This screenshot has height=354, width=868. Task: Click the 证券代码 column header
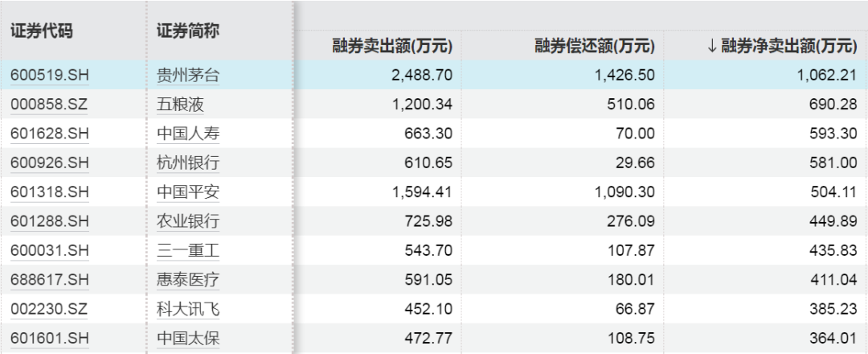tap(41, 31)
